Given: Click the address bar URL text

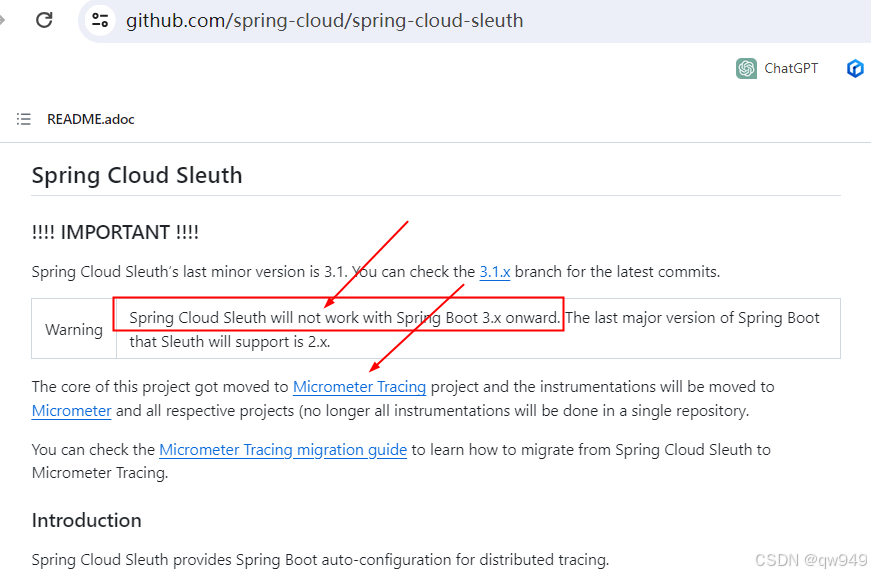Looking at the screenshot, I should point(324,21).
